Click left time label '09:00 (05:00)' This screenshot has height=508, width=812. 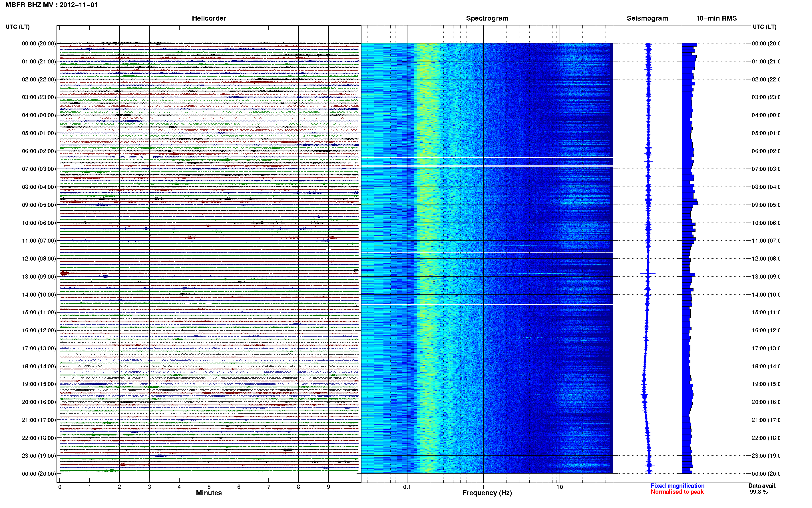point(39,205)
